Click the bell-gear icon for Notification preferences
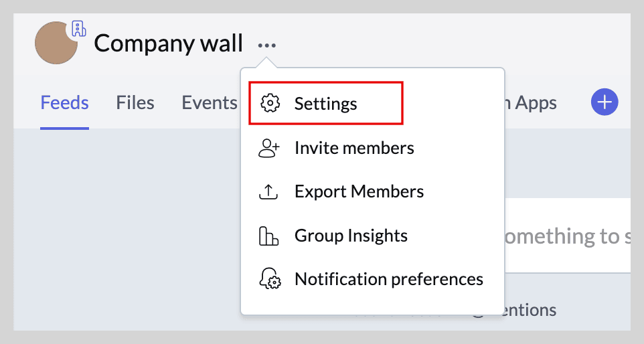 tap(270, 280)
